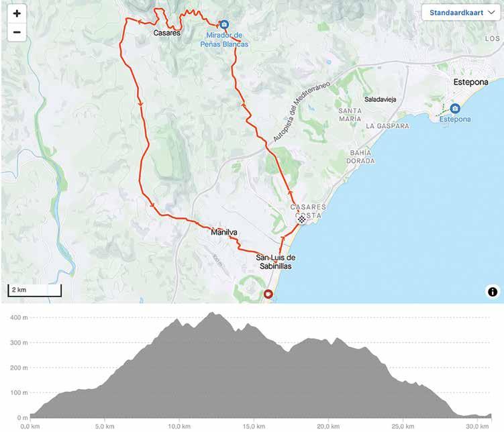Zoom out with the minus button
Screen dimensions: 504x432
coord(17,32)
